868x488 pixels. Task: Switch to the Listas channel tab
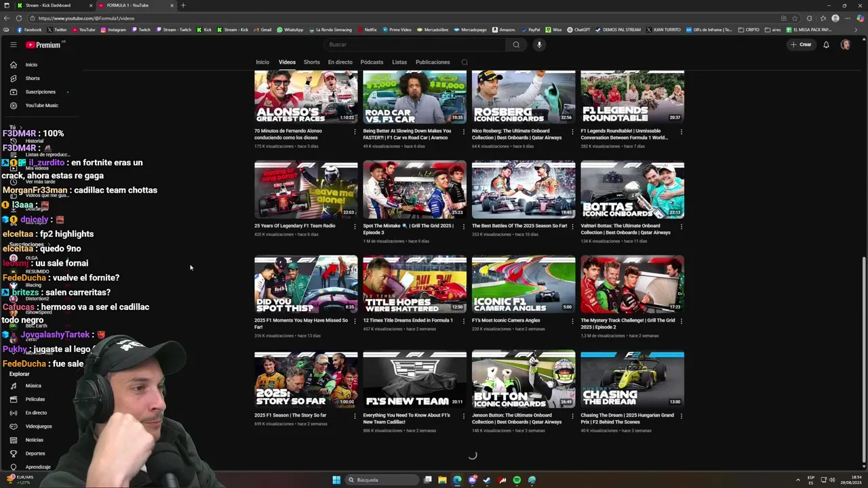point(399,62)
